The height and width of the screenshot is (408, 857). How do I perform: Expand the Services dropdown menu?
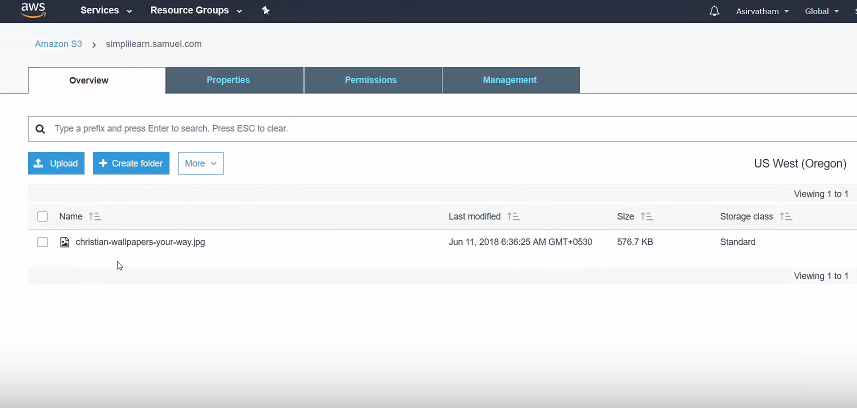106,11
